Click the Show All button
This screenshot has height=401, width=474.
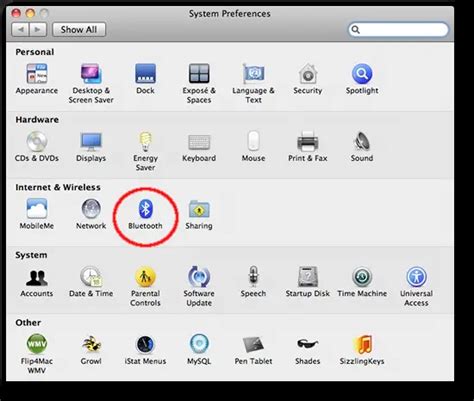tap(79, 30)
